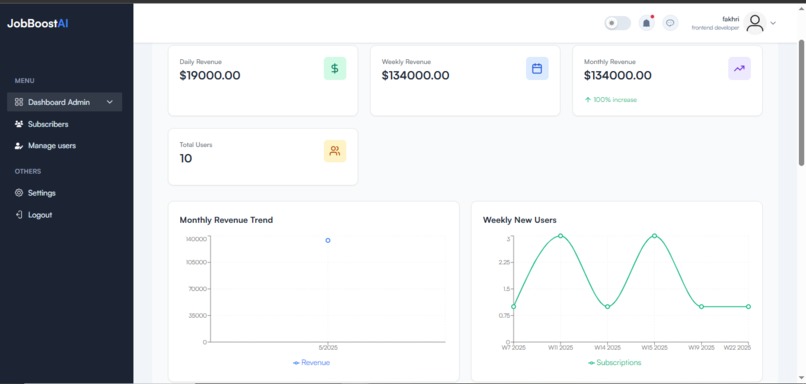Click the Weekly New Users title
Image resolution: width=806 pixels, height=384 pixels.
coord(520,220)
